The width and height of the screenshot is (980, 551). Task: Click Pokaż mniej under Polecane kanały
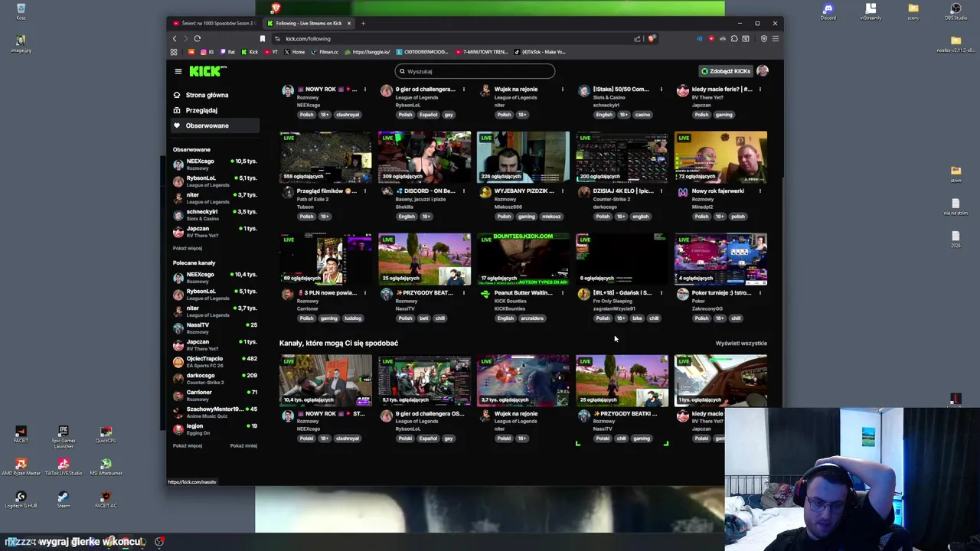[x=243, y=446]
